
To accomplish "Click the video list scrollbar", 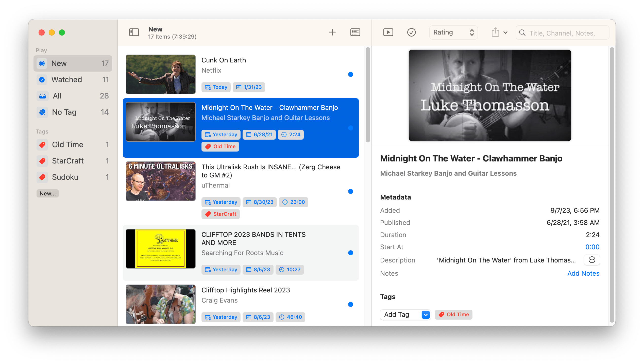I will [368, 95].
